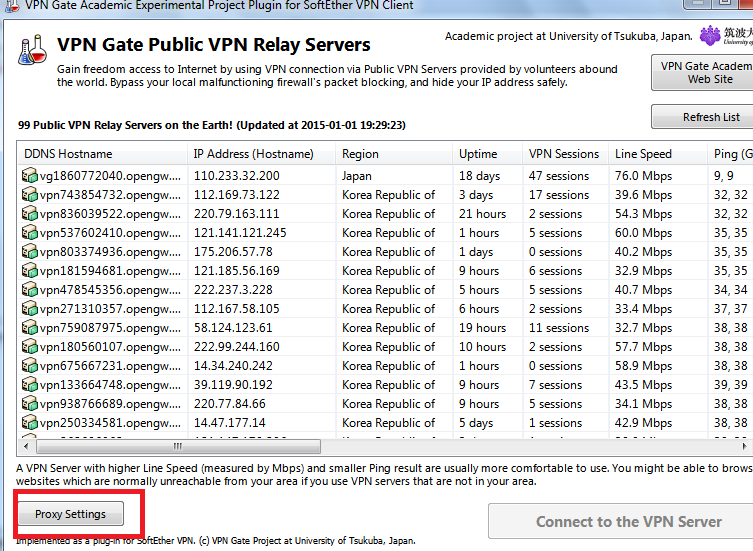Click the left arrow of horizontal scrollbar
The image size is (753, 551).
26,446
